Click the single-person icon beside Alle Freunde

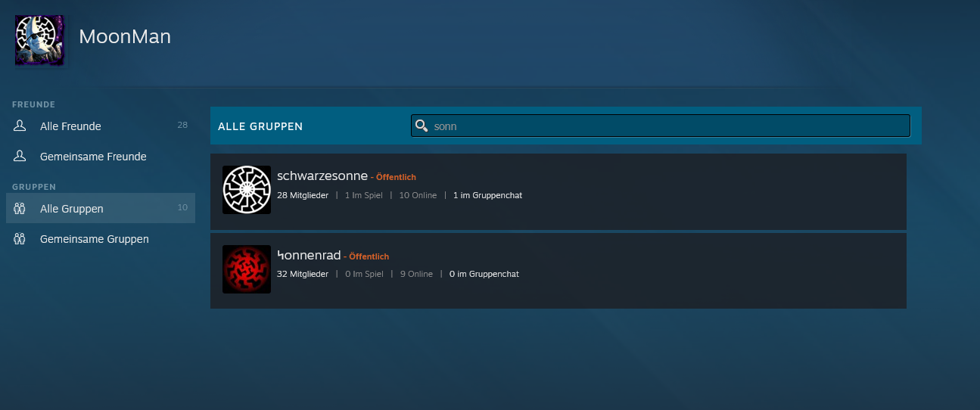(20, 126)
